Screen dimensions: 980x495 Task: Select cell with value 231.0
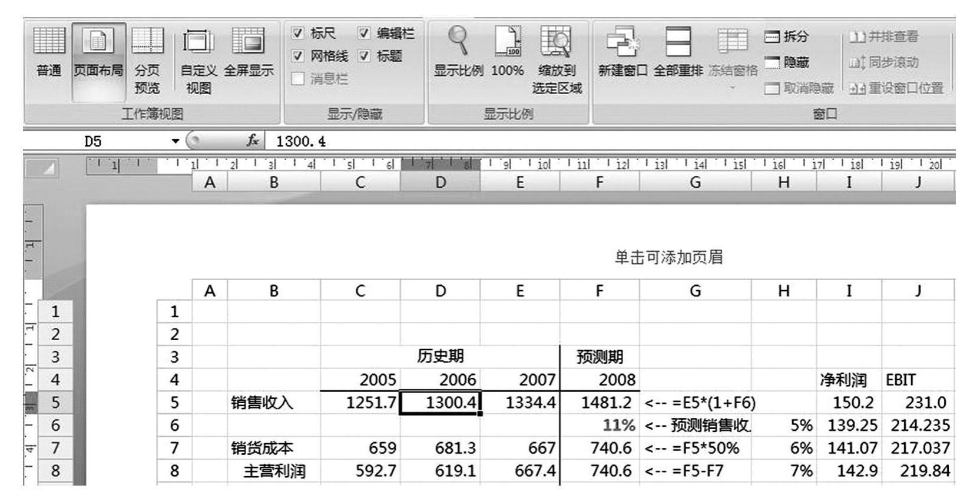click(x=918, y=403)
